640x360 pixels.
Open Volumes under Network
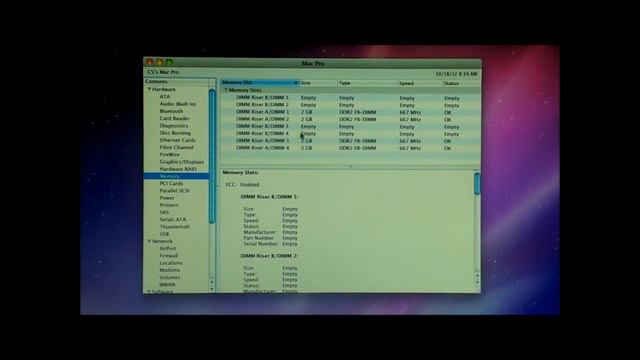tap(170, 278)
